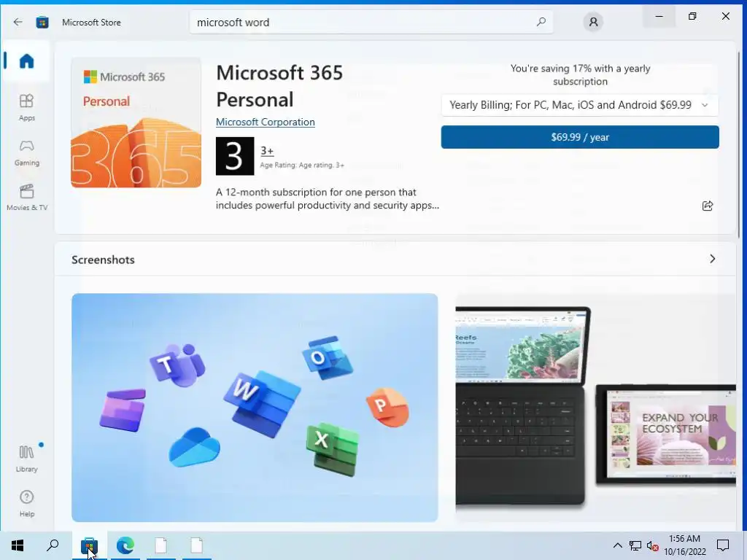Open the 3+ age rating link
This screenshot has width=747, height=560.
[x=267, y=151]
